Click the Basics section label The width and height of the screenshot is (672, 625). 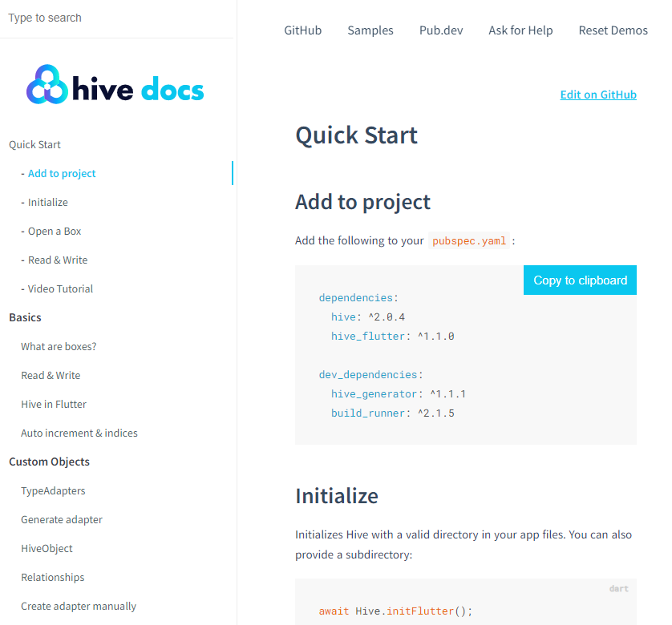point(26,318)
